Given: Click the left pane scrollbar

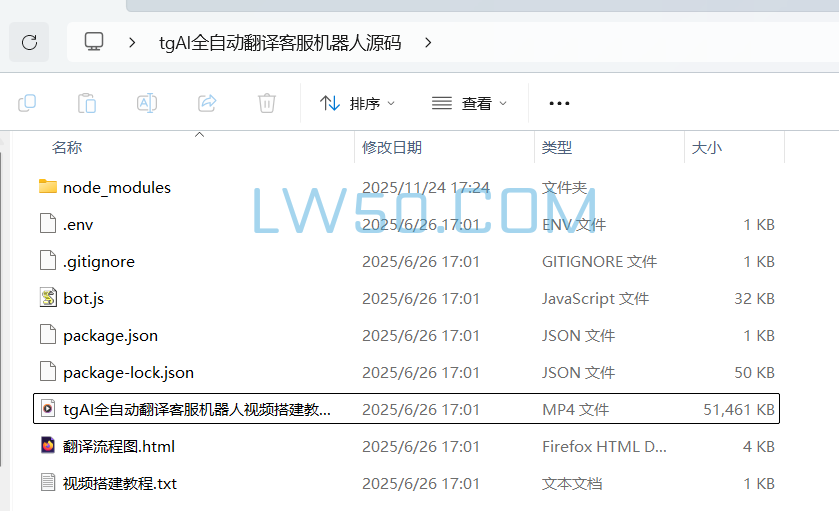Looking at the screenshot, I should click(2, 310).
